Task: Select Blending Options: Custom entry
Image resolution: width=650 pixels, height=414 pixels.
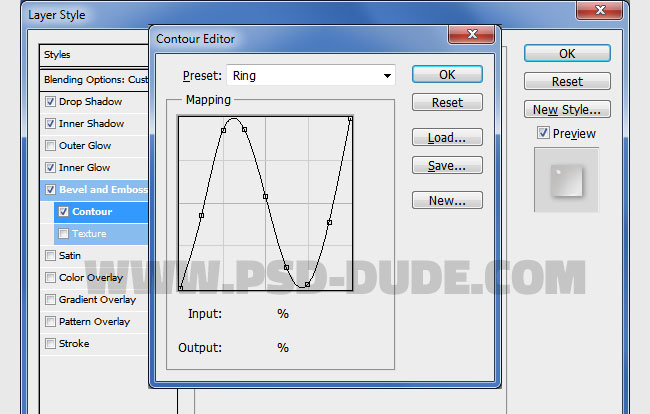Action: pyautogui.click(x=96, y=80)
